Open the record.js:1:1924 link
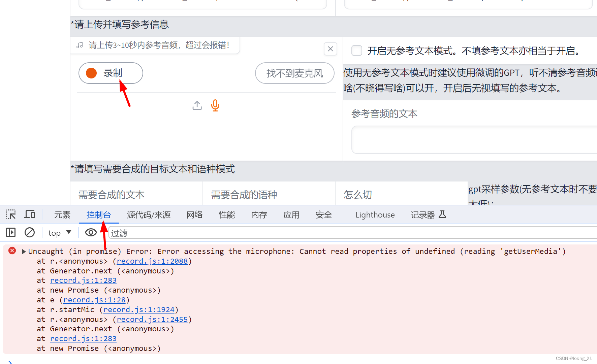The width and height of the screenshot is (597, 364). click(x=139, y=310)
